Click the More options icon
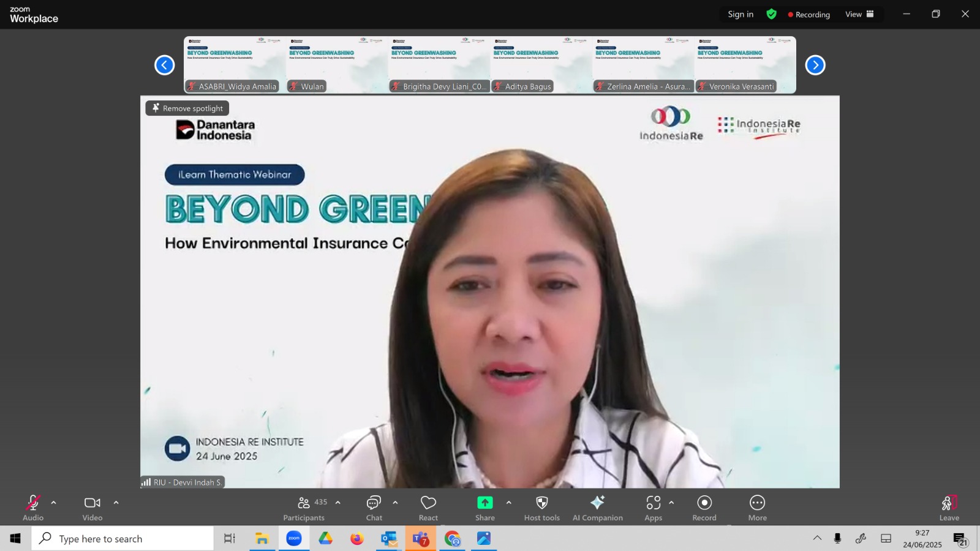 [x=757, y=508]
